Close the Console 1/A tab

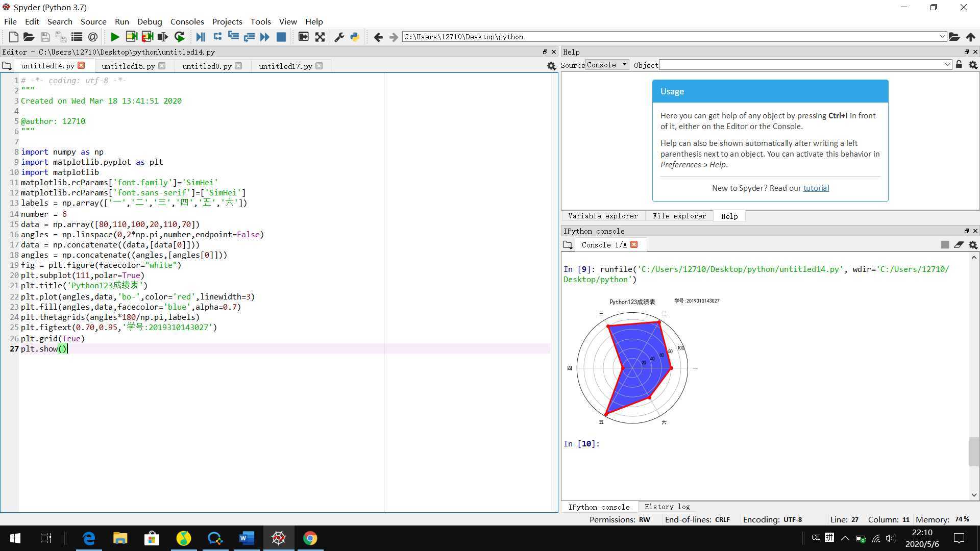click(634, 244)
